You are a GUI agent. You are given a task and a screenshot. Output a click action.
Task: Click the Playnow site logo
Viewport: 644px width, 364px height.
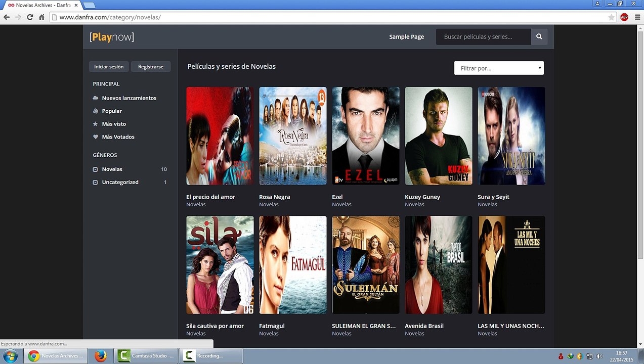[112, 37]
